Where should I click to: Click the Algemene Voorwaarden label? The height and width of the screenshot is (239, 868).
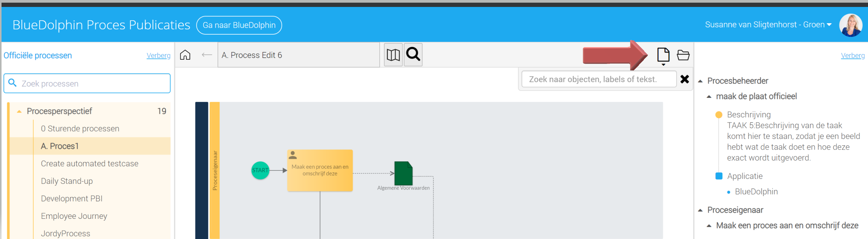point(403,188)
